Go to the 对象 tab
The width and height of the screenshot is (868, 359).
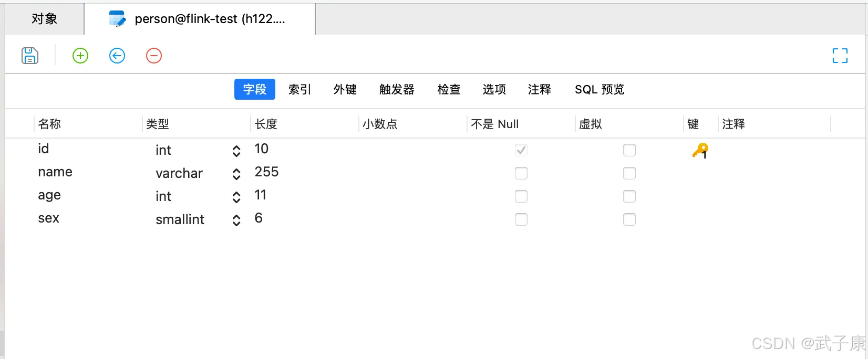44,19
